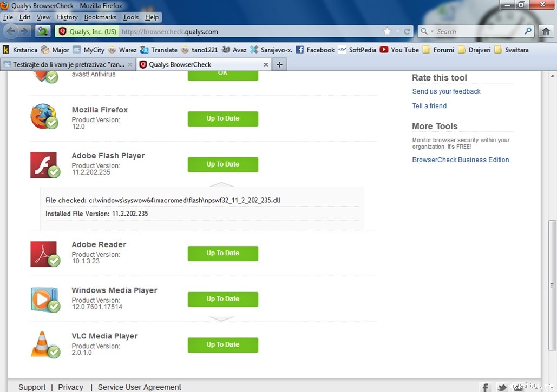Click the scrollbar up arrow
This screenshot has width=557, height=392.
[552, 76]
